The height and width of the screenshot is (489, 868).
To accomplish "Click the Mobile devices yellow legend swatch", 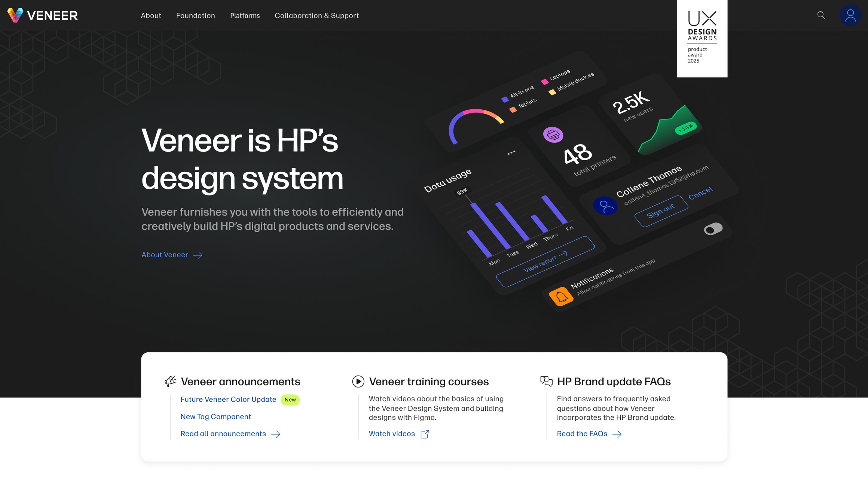I will [552, 92].
